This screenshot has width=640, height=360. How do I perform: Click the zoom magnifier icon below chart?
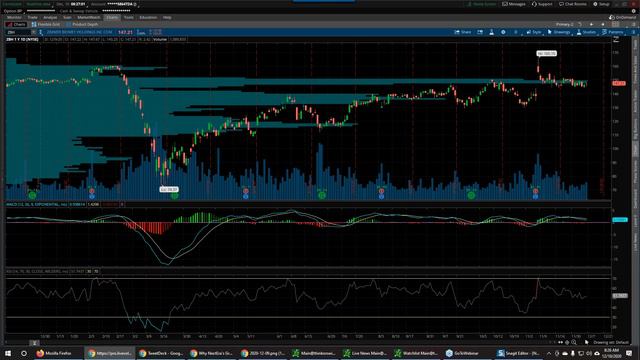point(574,342)
